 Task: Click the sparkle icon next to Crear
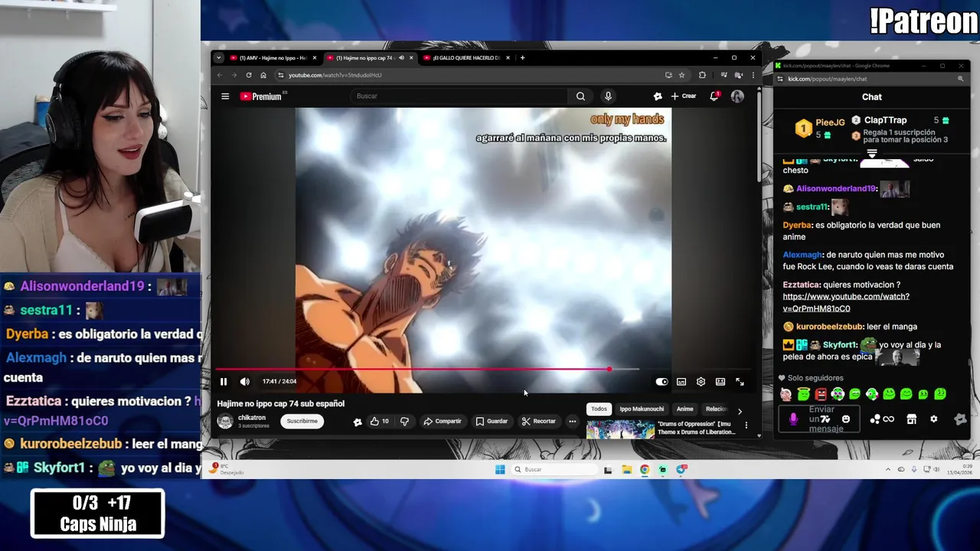658,96
